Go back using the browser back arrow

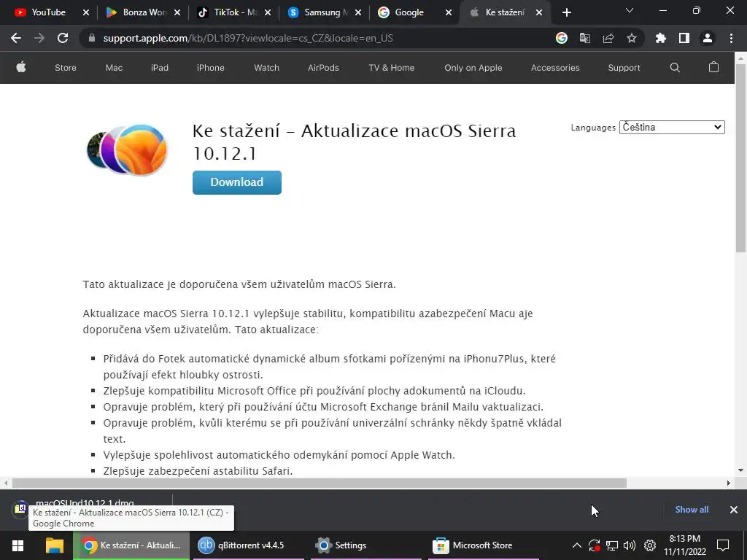[16, 38]
